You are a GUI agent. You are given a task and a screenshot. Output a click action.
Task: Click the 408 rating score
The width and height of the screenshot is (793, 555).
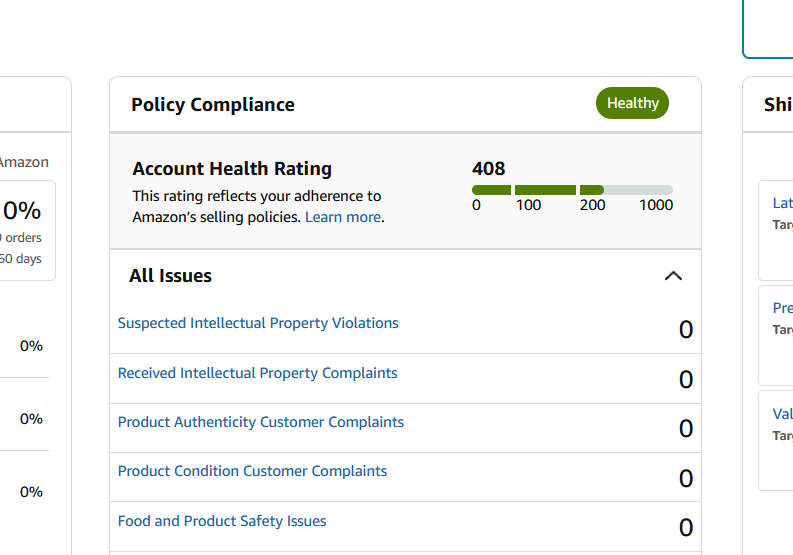pos(489,169)
